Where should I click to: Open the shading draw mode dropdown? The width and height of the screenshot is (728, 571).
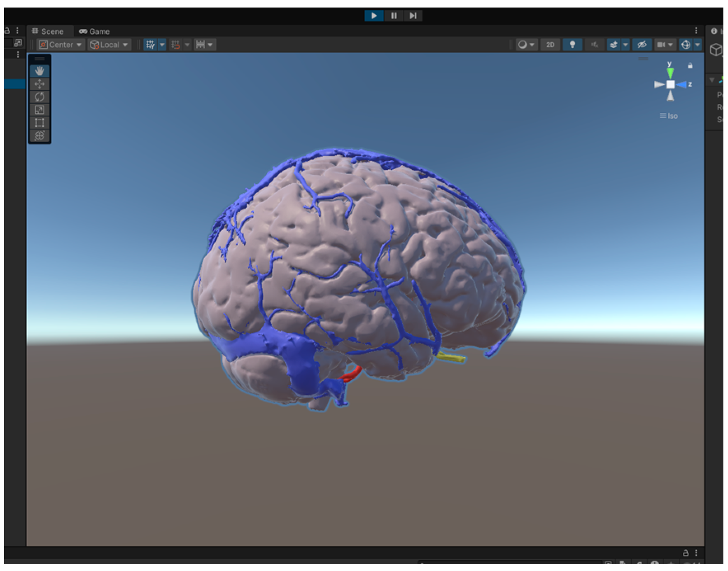526,44
